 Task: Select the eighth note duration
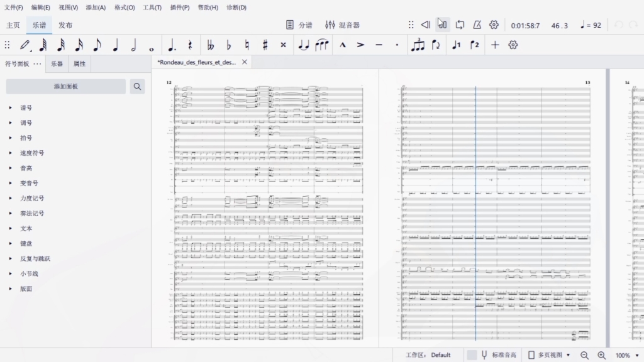97,45
